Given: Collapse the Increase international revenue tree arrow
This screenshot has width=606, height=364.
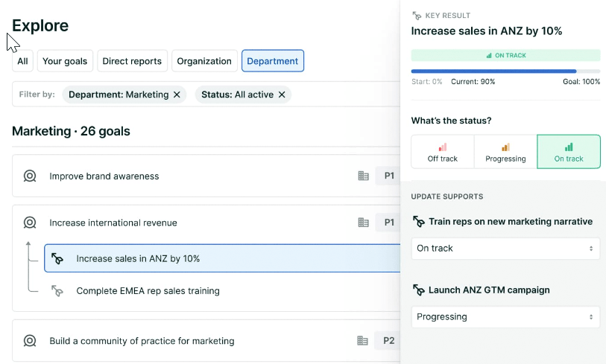Looking at the screenshot, I should [x=28, y=244].
